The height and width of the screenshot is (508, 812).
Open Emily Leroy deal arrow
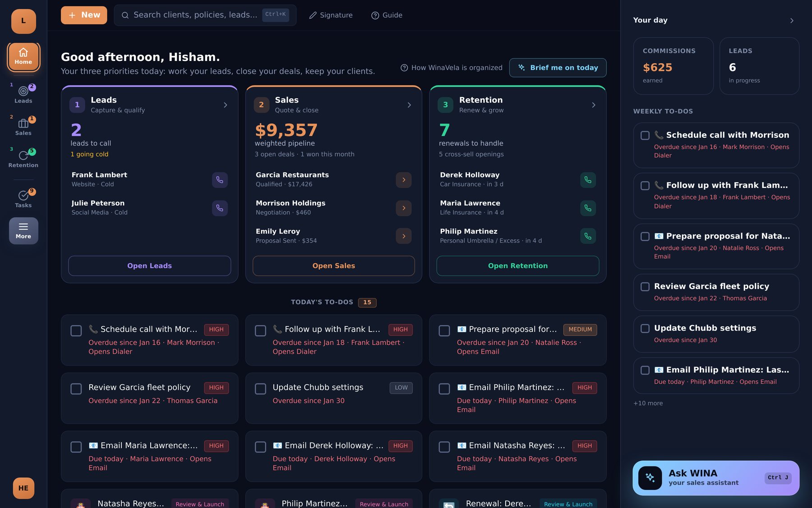click(404, 236)
